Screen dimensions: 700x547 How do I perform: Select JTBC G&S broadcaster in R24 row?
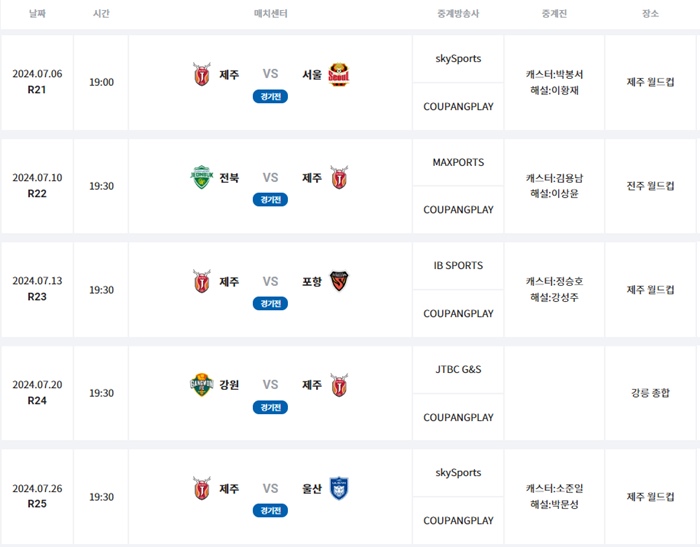[x=458, y=369]
